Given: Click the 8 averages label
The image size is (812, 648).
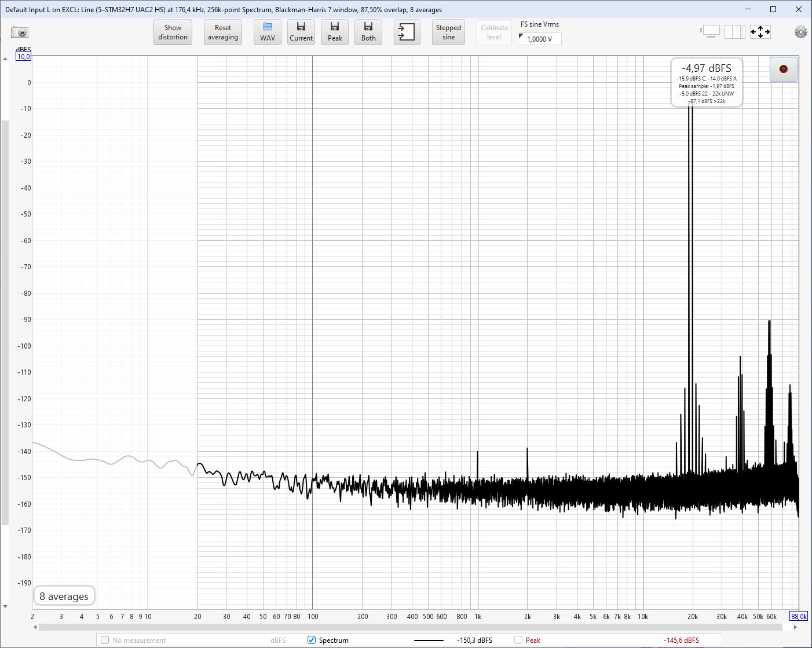Looking at the screenshot, I should click(64, 596).
